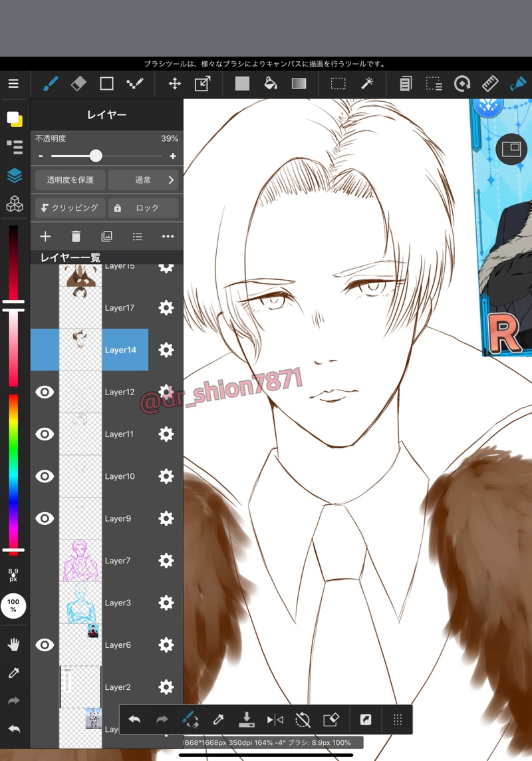Select the Brush tool
This screenshot has height=761, width=532.
coord(51,83)
